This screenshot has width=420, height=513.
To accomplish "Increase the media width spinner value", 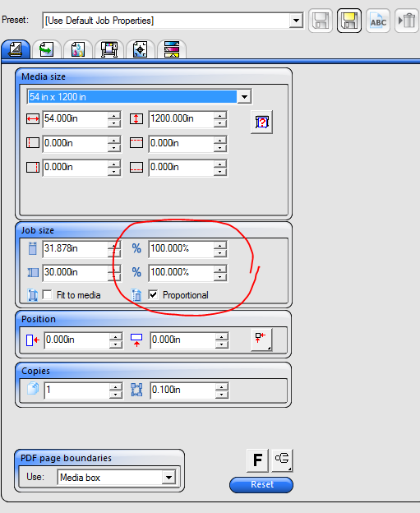I will click(x=113, y=115).
